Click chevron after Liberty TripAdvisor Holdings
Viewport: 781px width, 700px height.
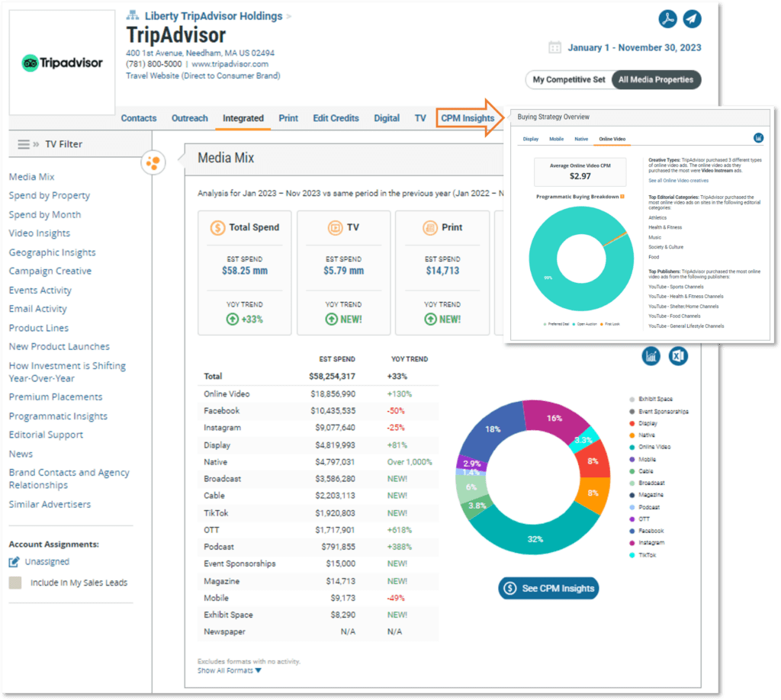289,17
